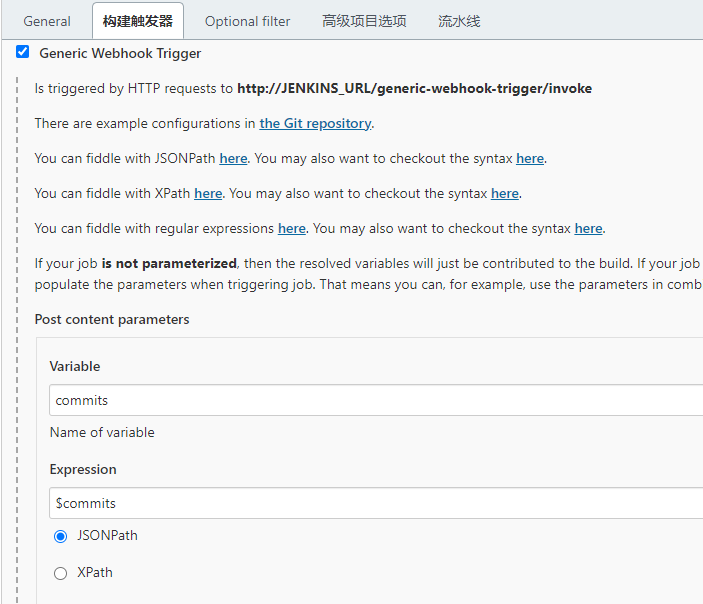
Task: Click the regular expressions fiddle 'here' link
Action: coord(291,229)
